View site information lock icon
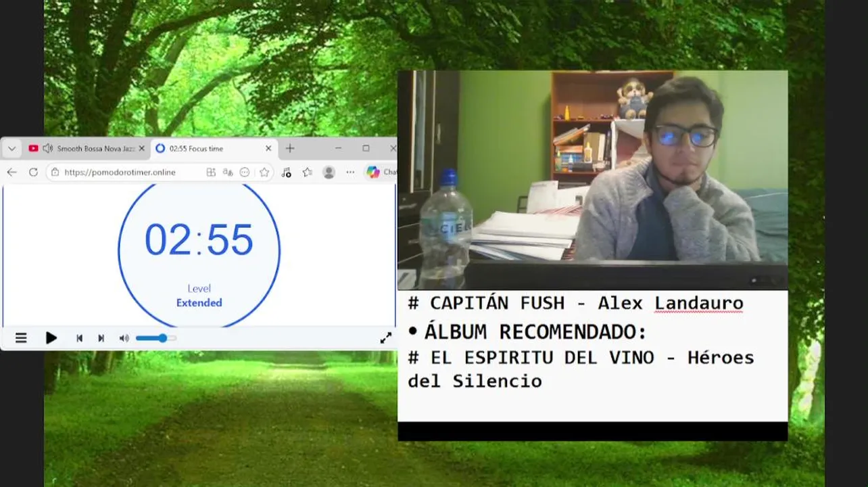 point(55,172)
